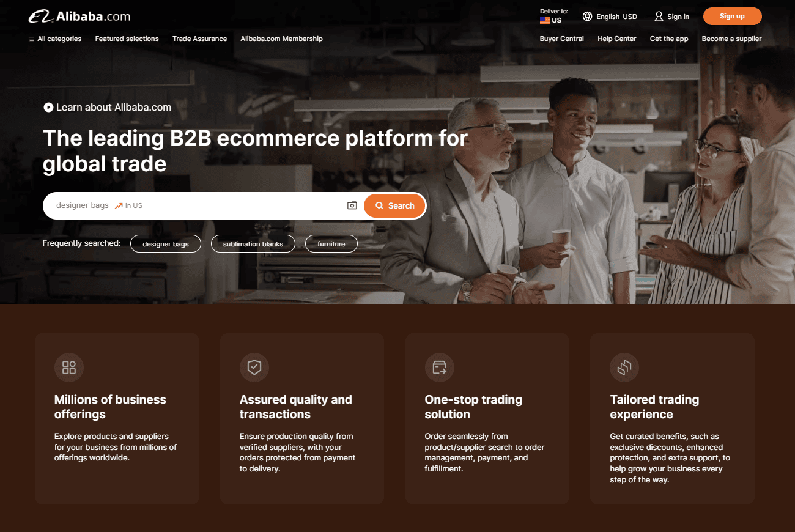Open the Deliver to US selector
795x532 pixels.
click(551, 16)
